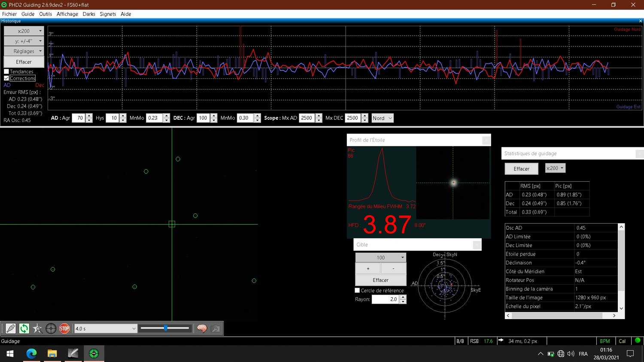
Task: Enable the Tendances checkbox
Action: [6, 72]
